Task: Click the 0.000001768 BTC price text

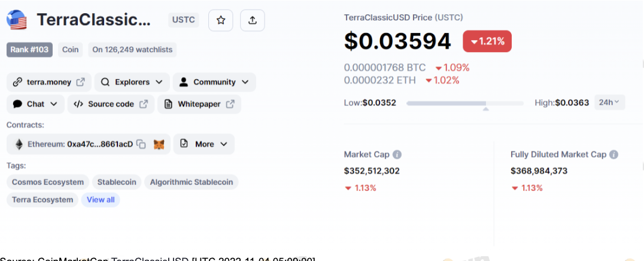Action: [x=385, y=68]
